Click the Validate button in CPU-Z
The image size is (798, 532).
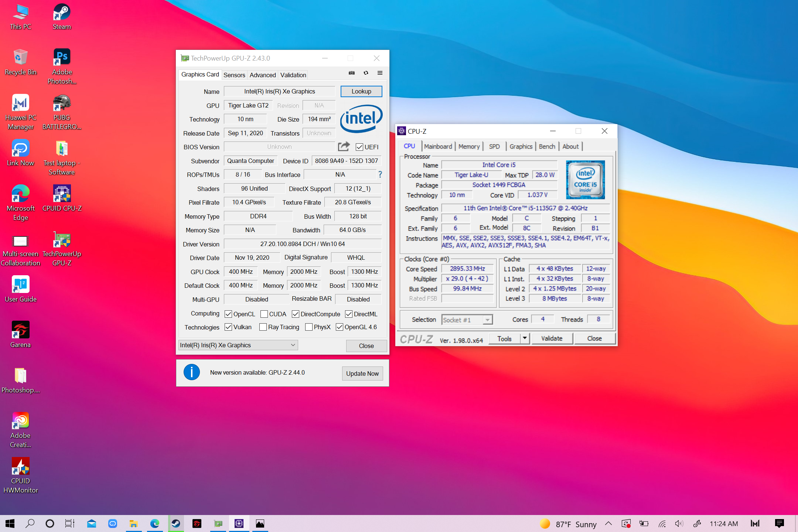pyautogui.click(x=552, y=338)
